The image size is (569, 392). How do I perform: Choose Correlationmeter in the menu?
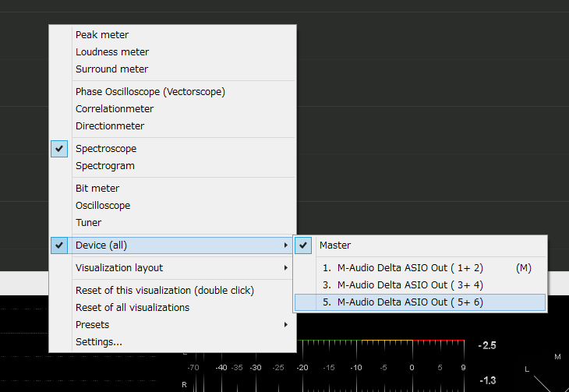point(173,109)
